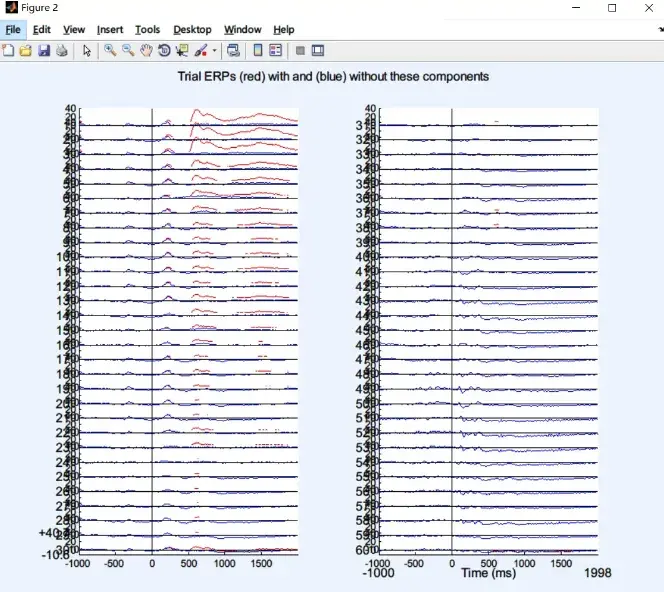Open the Tools menu
Screen dimensions: 664x592
pyautogui.click(x=147, y=30)
